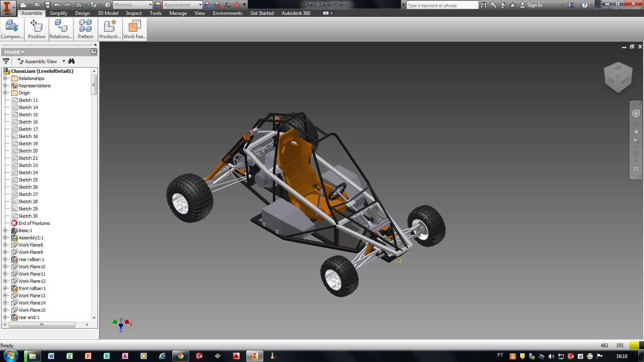Click the search binoculars icon in title bar
The width and height of the screenshot is (644, 362).
pos(484,5)
